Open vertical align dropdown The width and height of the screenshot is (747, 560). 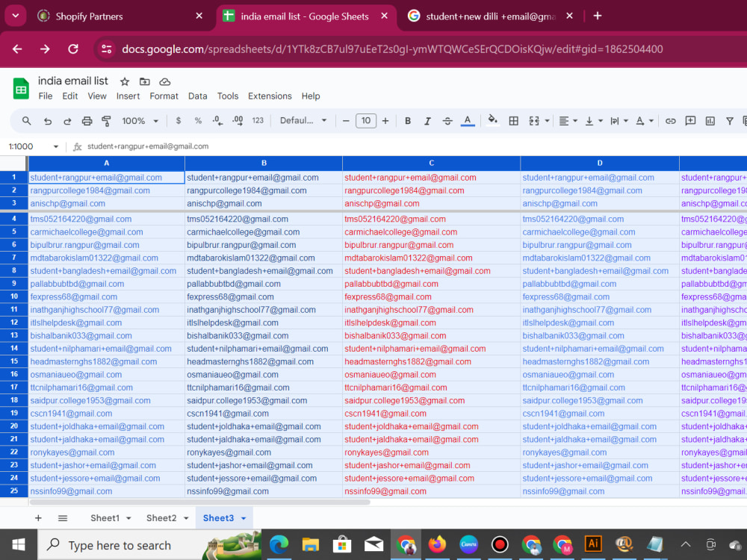click(594, 121)
